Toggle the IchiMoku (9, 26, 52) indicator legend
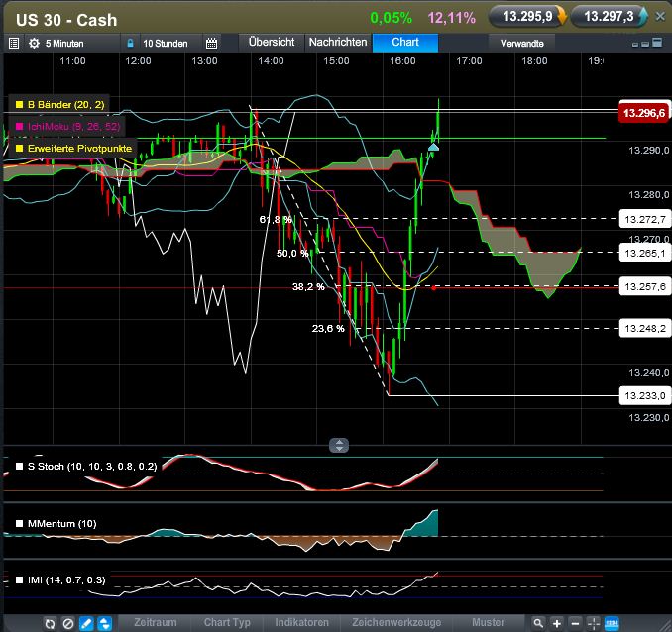Screen dimensions: 672x632 pyautogui.click(x=67, y=127)
